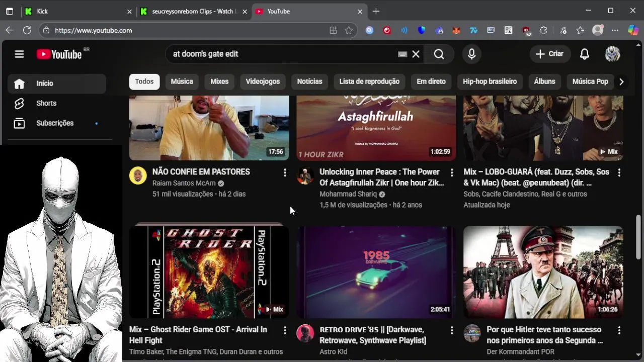Open browser profile icon

click(x=598, y=30)
